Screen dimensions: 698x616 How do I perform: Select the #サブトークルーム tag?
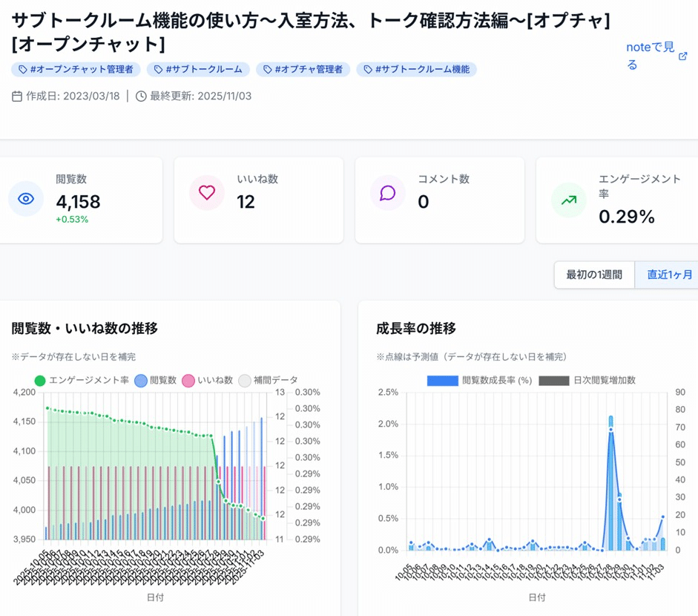tap(198, 70)
